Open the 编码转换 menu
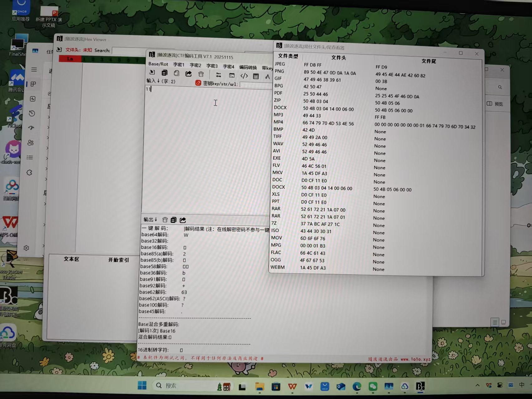Screen dimensions: 532x399 tap(248, 67)
